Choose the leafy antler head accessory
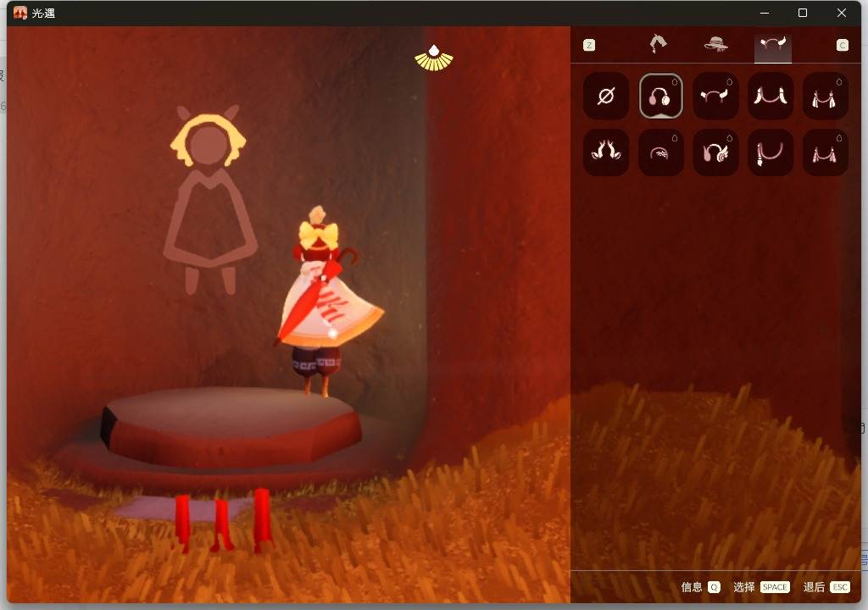This screenshot has width=868, height=610. point(605,152)
